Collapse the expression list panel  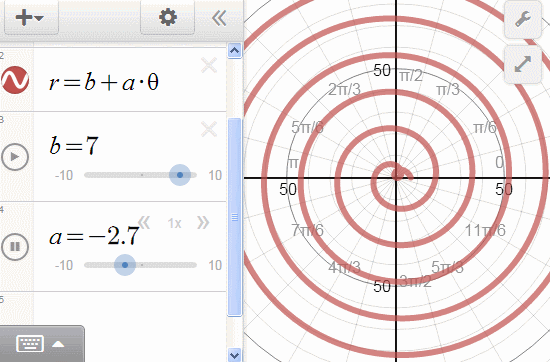pos(219,18)
